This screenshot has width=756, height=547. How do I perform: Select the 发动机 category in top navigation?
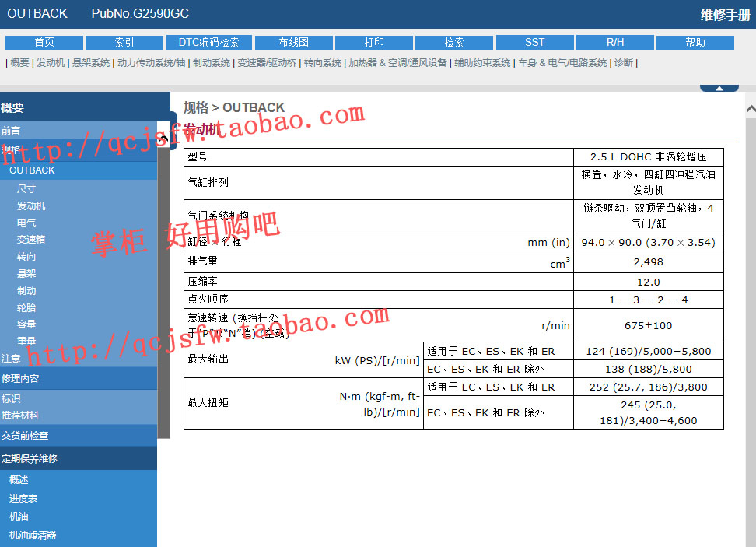coord(51,63)
